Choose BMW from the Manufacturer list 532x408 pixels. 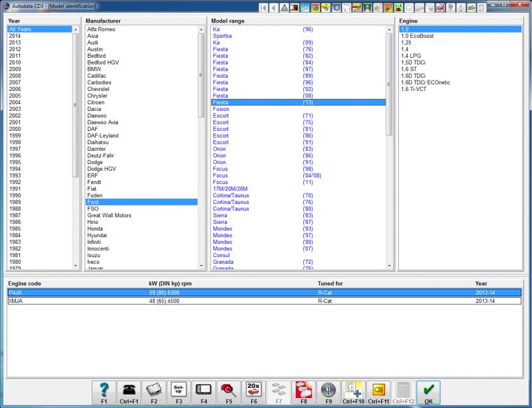click(x=94, y=69)
